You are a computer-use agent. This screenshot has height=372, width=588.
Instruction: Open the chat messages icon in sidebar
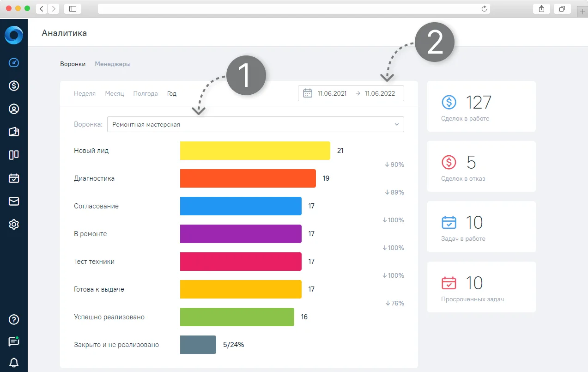point(14,342)
